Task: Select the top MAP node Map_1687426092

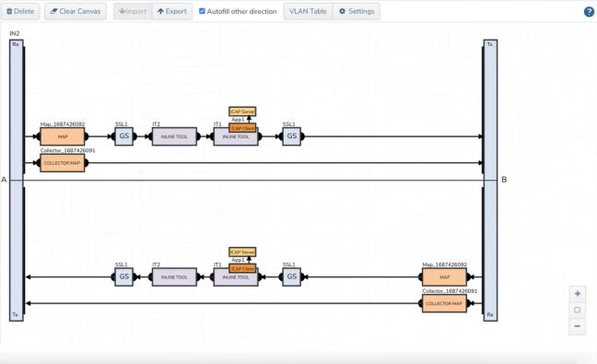Action: tap(63, 136)
